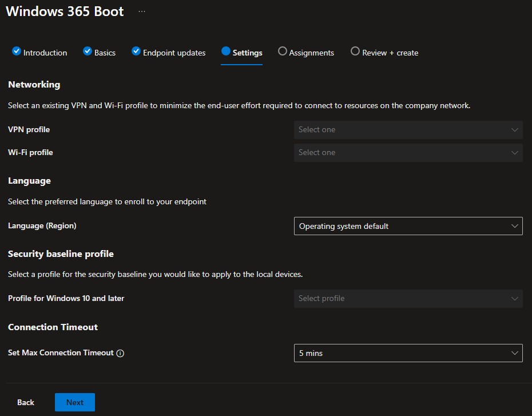Go to the Assignments tab
Viewport: 532px width, 416px height.
click(x=311, y=53)
